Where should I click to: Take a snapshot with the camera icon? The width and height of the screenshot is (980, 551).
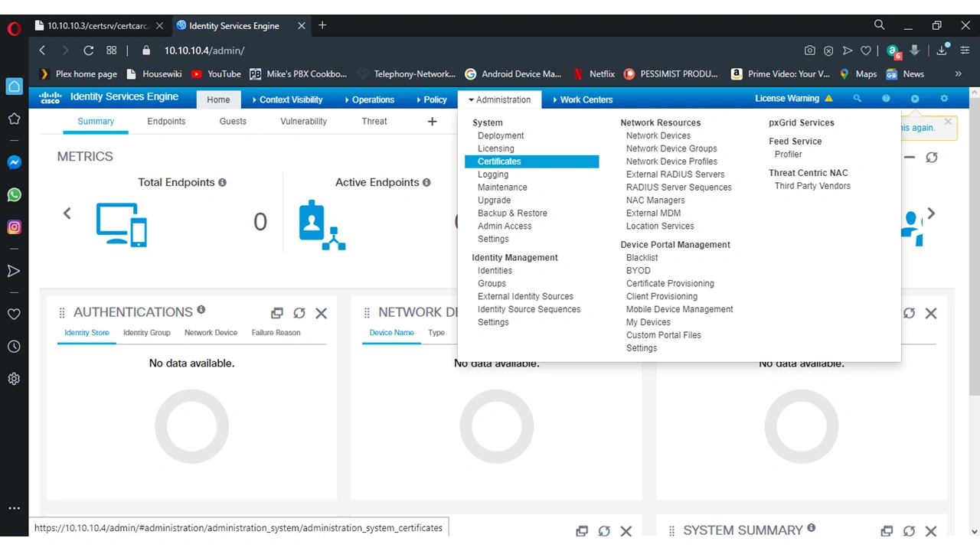click(x=810, y=51)
